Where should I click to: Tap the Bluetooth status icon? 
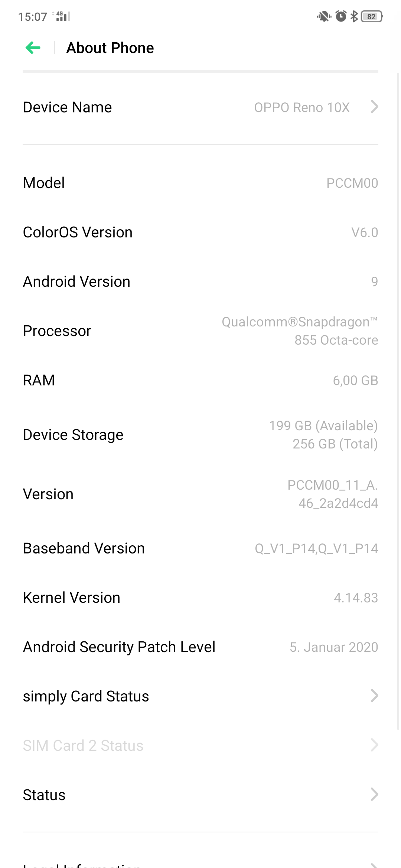point(354,17)
